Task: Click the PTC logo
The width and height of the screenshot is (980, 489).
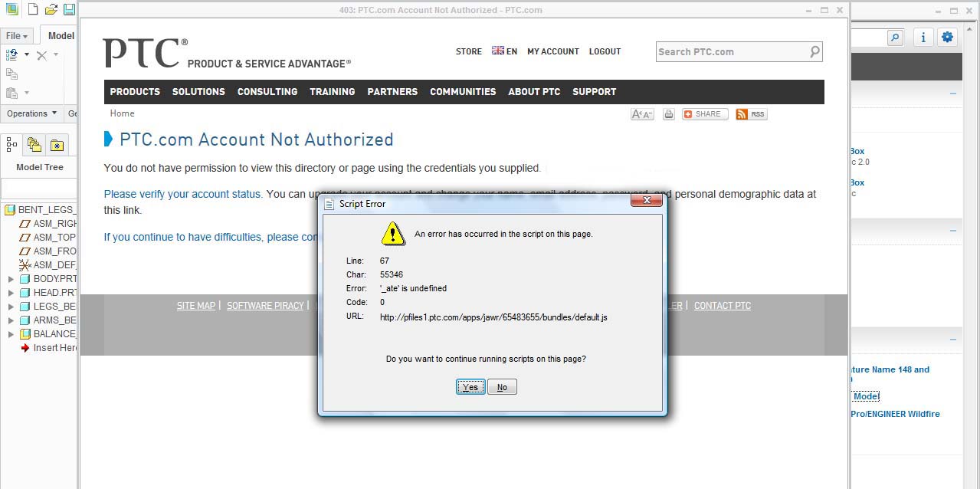Action: click(145, 53)
